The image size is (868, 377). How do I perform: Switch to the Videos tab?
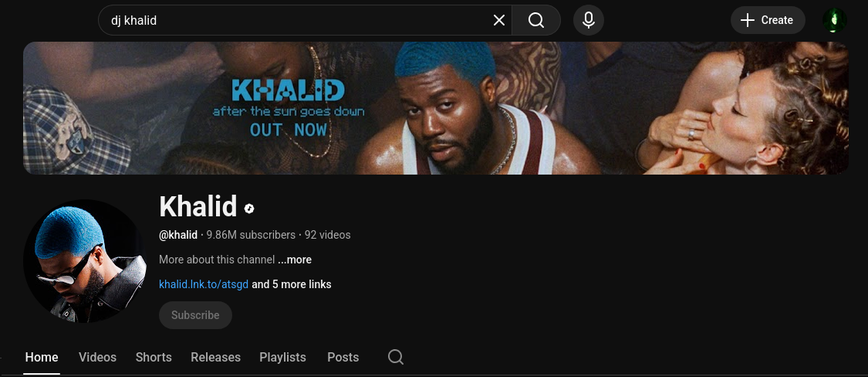coord(97,357)
